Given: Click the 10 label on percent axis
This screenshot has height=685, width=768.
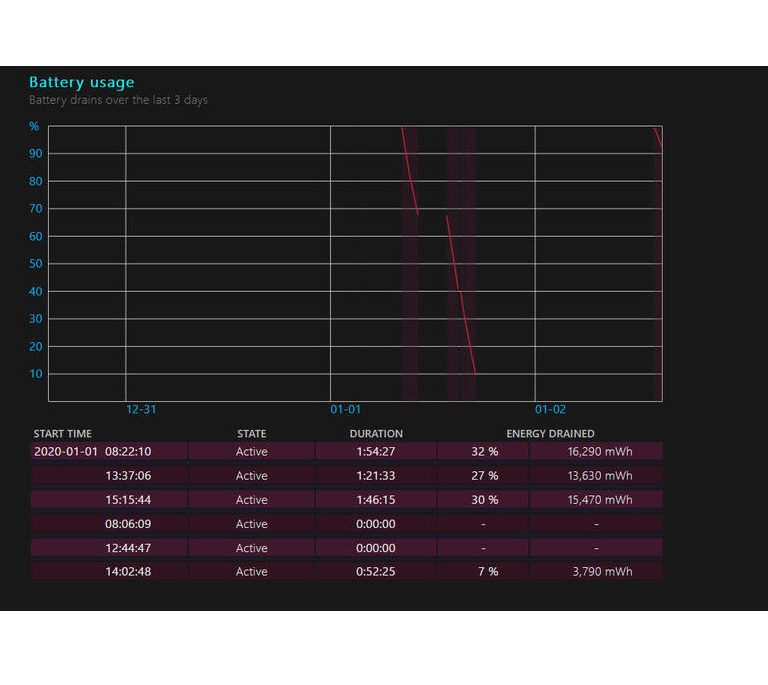Looking at the screenshot, I should pyautogui.click(x=35, y=374).
